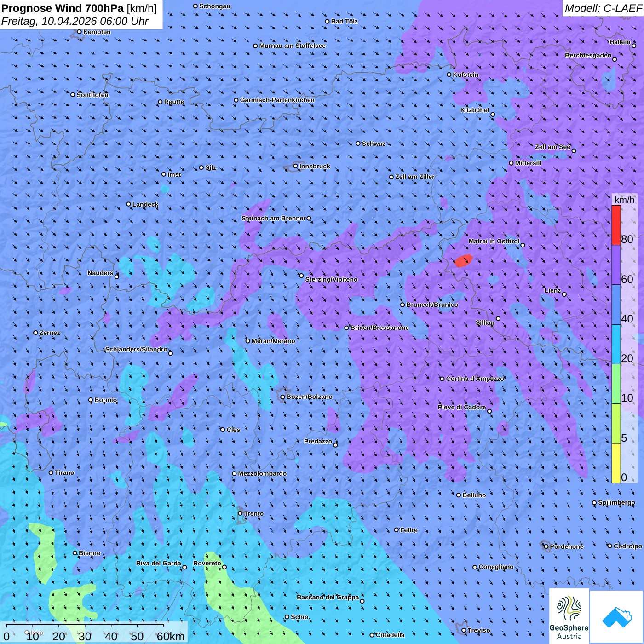Screen dimensions: 644x644
Task: Click the Sterzing/Vipiteno label
Action: click(x=331, y=279)
